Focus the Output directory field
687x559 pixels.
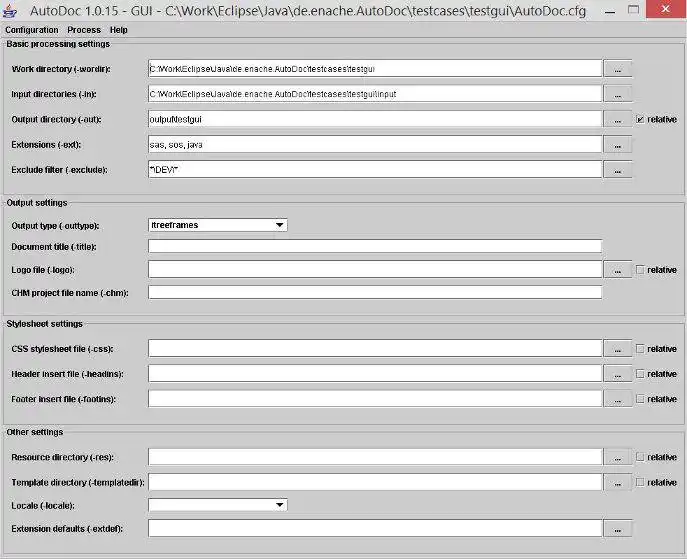(375, 119)
